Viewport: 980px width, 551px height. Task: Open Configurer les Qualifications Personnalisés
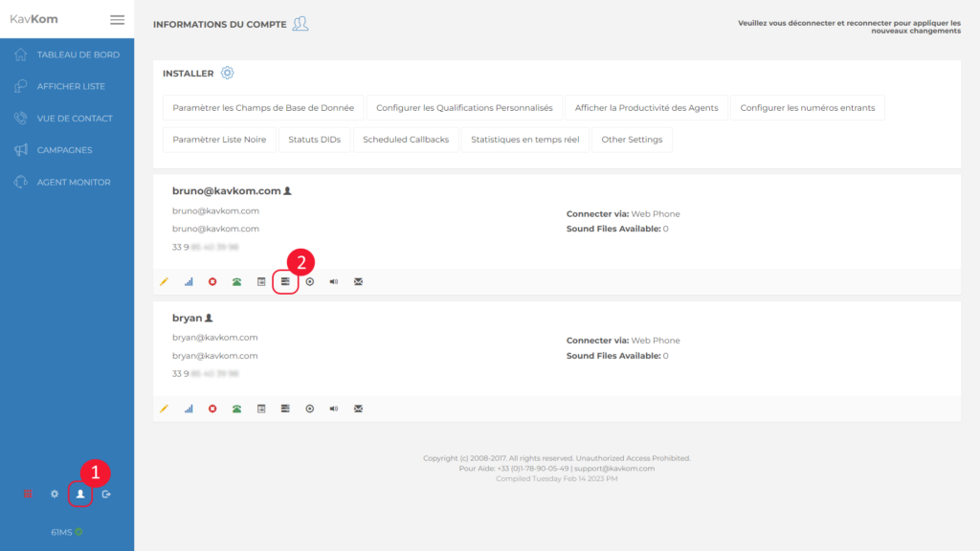(463, 107)
